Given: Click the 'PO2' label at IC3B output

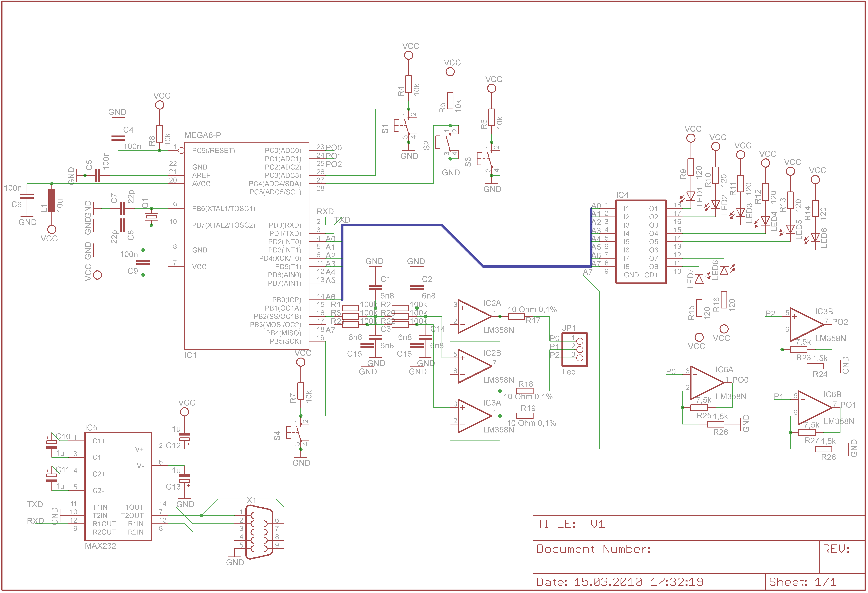Looking at the screenshot, I should pos(840,322).
